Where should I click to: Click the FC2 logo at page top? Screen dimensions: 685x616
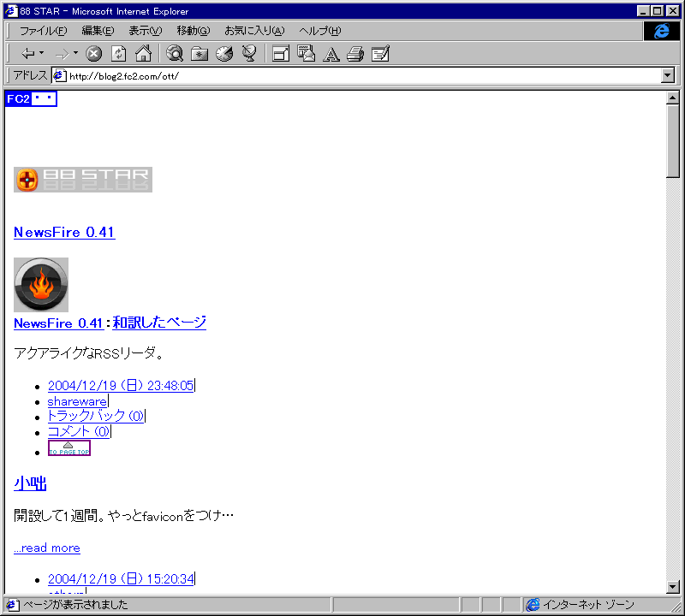(x=31, y=98)
